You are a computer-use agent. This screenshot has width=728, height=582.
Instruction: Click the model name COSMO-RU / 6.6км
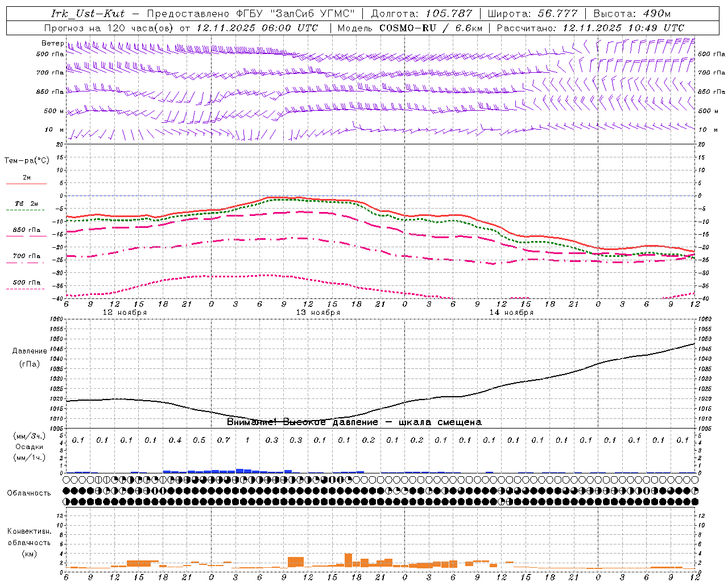(431, 28)
